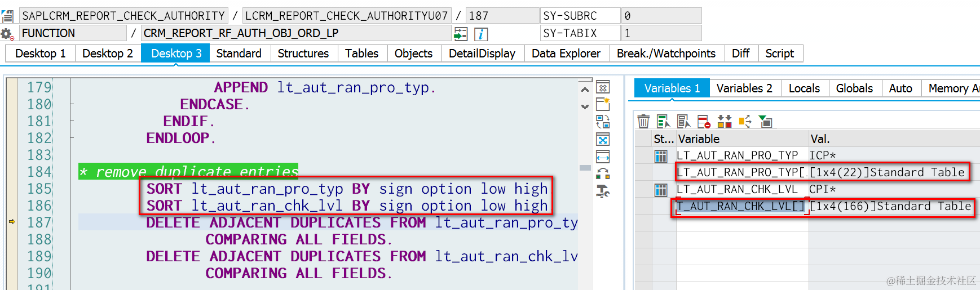Click the trash can delete icon
This screenshot has height=290, width=980.
click(643, 121)
